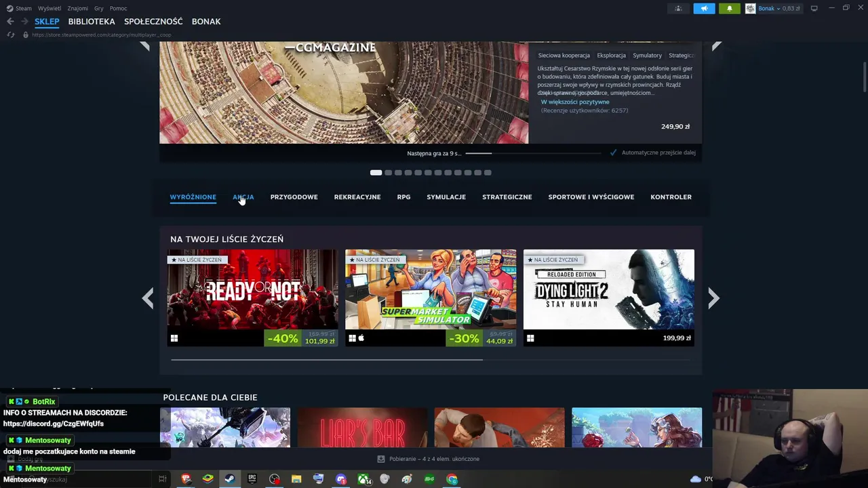Viewport: 868px width, 488px height.
Task: Open Discord from the taskbar
Action: 340,479
